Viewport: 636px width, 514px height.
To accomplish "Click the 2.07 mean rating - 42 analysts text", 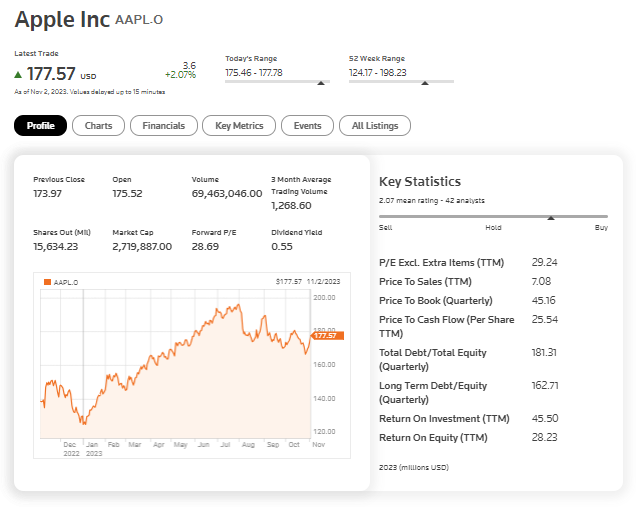I will click(432, 200).
